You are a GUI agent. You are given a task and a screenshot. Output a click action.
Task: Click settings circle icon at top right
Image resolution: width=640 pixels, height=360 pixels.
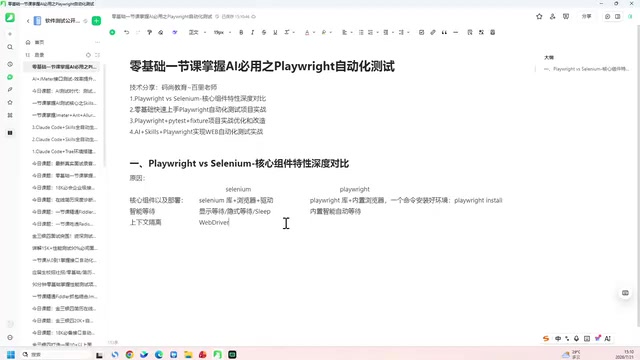click(607, 16)
